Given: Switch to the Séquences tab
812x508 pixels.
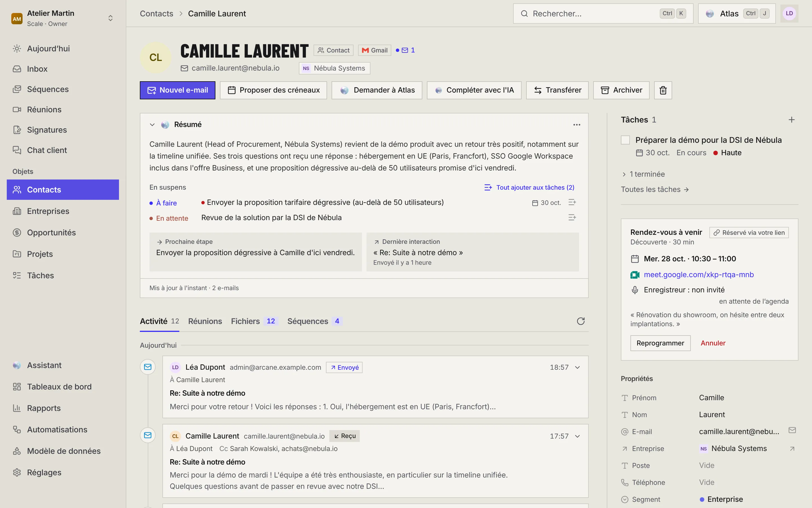Looking at the screenshot, I should tap(314, 321).
